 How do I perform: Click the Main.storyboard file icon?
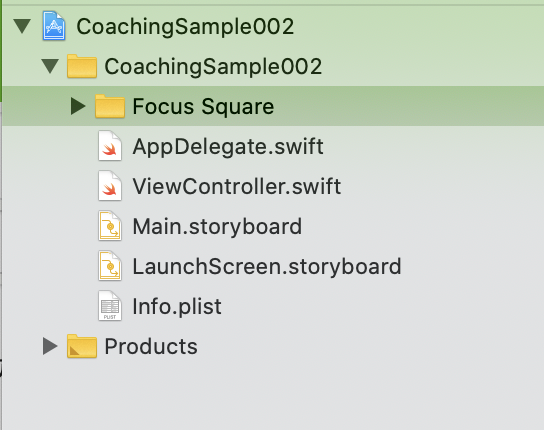[x=110, y=226]
